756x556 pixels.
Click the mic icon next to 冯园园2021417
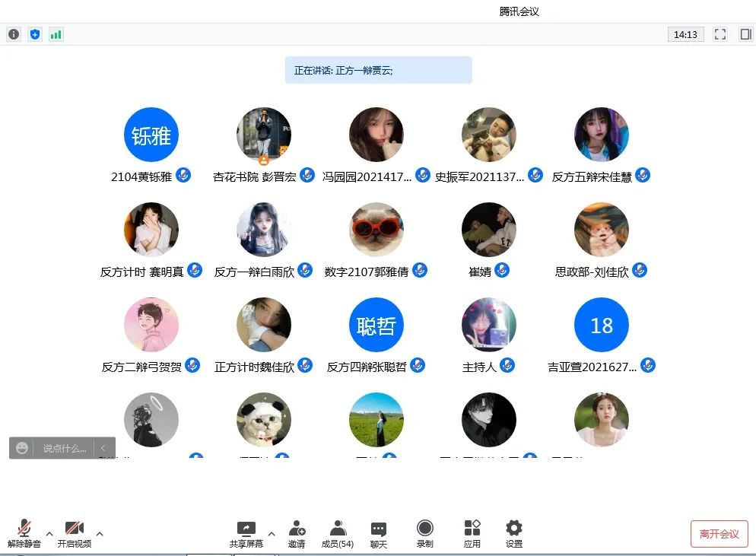(x=423, y=175)
